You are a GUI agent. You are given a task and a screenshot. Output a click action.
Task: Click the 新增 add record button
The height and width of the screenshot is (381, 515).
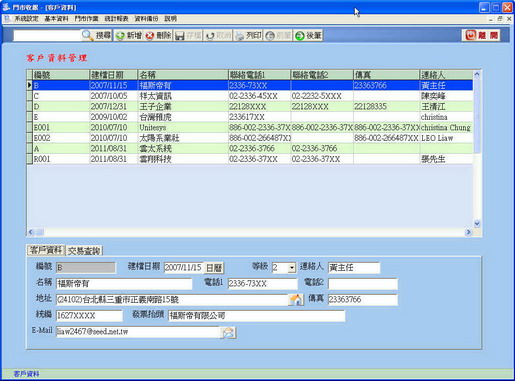(x=129, y=35)
